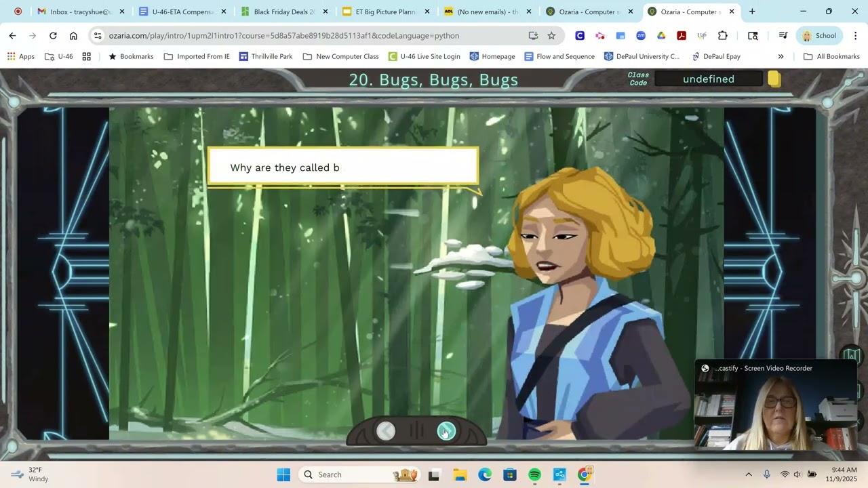Open the browser home page
The image size is (868, 488).
[73, 36]
